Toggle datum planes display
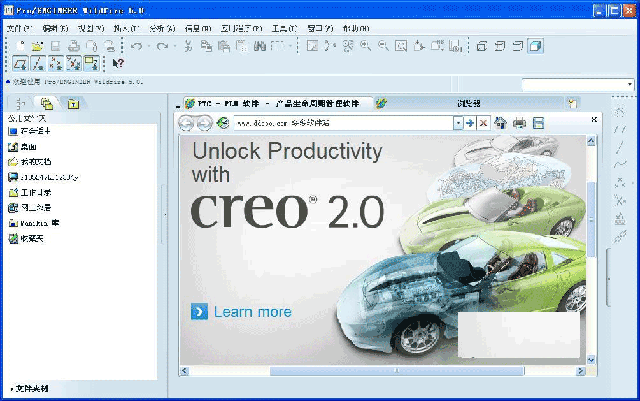640x401 pixels. click(20, 63)
